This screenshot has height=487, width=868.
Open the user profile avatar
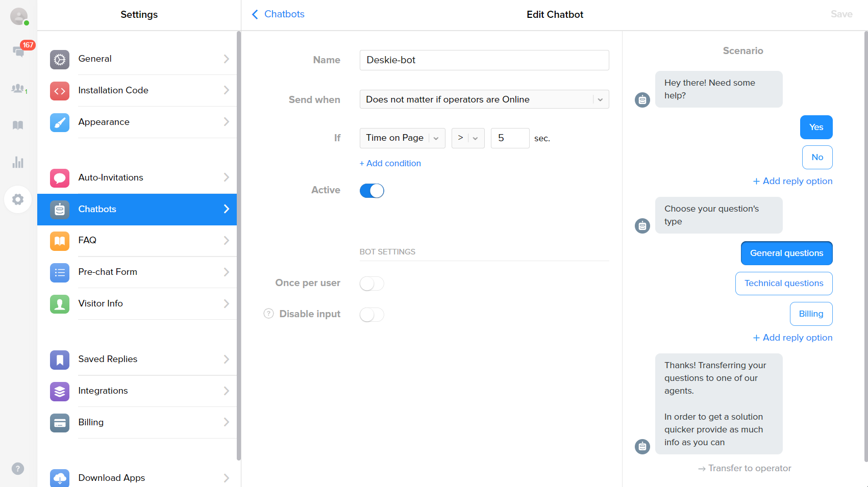(19, 16)
